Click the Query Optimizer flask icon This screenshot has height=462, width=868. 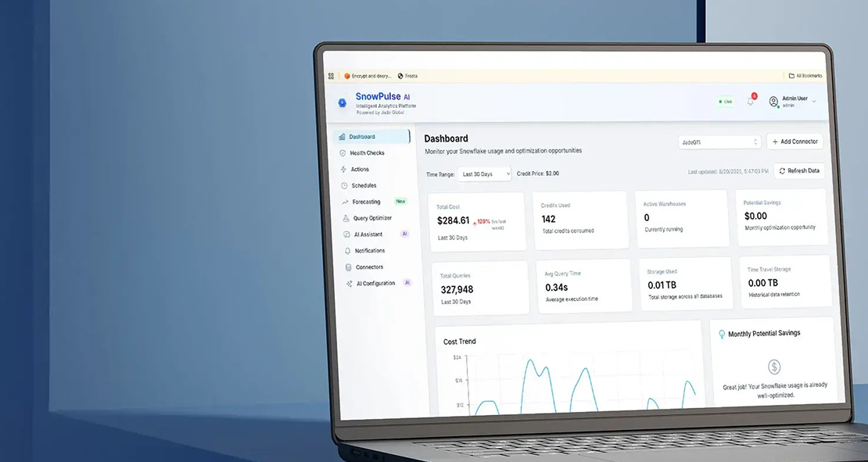[x=346, y=219]
